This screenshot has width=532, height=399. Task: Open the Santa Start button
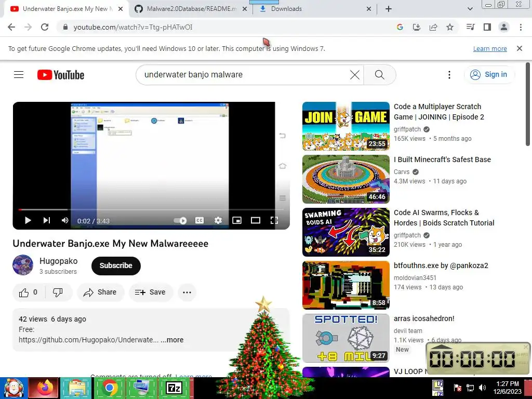click(x=13, y=388)
